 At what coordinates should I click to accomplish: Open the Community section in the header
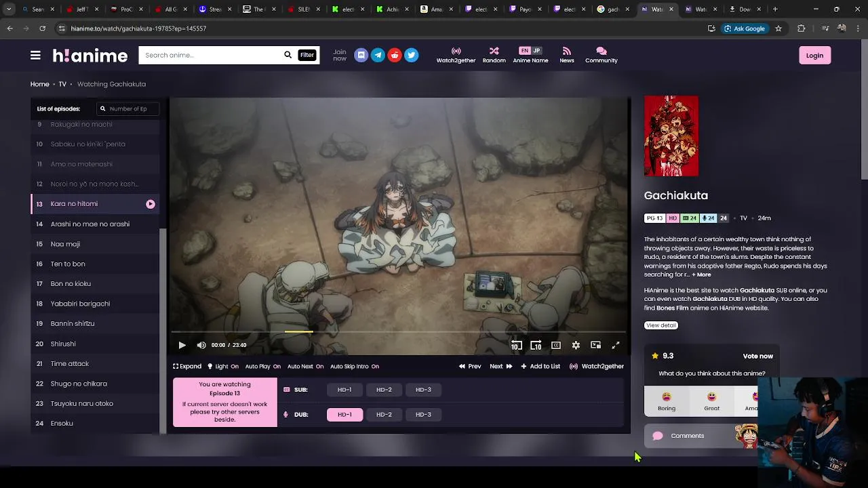(x=601, y=56)
